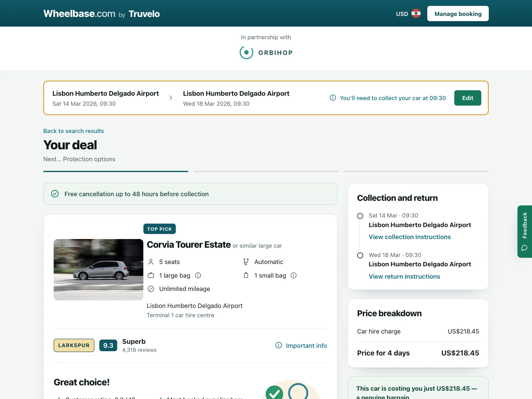Open the Corvia Tourer Estate car photo
This screenshot has height=399, width=532.
[98, 270]
